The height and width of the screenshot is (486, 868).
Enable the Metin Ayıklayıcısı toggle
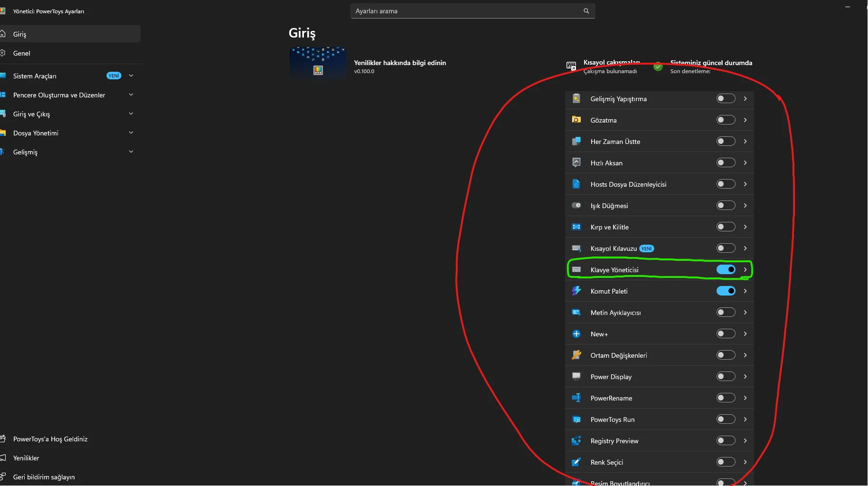(x=726, y=312)
